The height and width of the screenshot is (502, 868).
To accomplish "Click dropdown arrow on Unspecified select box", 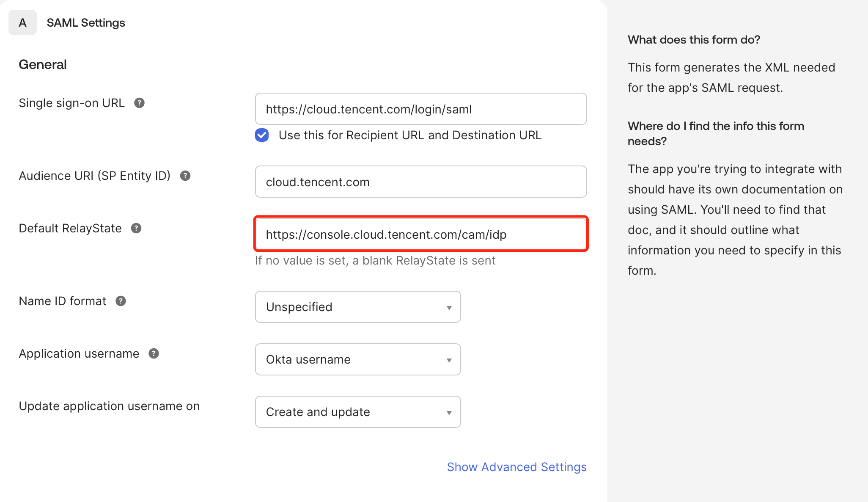I will 449,307.
